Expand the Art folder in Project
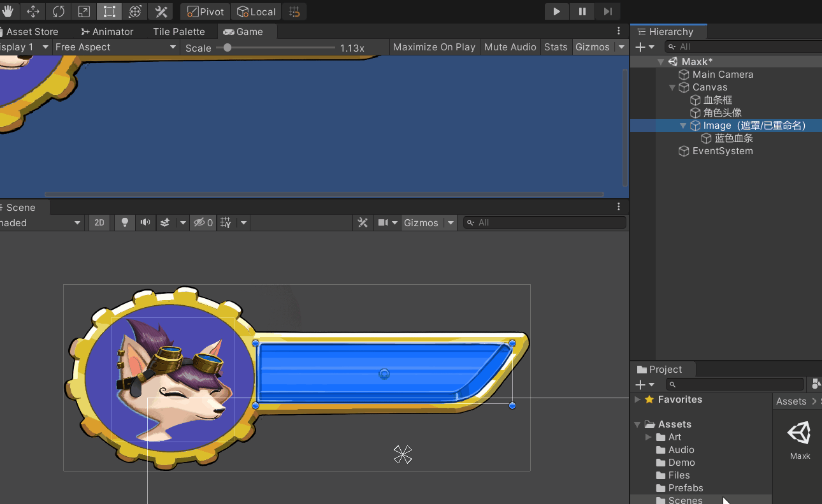Screen dimensions: 822x504 tap(648, 437)
